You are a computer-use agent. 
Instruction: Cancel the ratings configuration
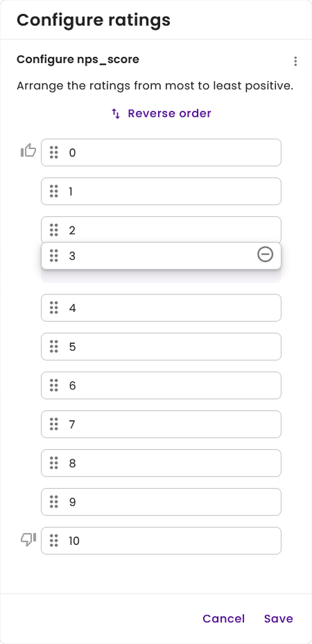[x=224, y=618]
